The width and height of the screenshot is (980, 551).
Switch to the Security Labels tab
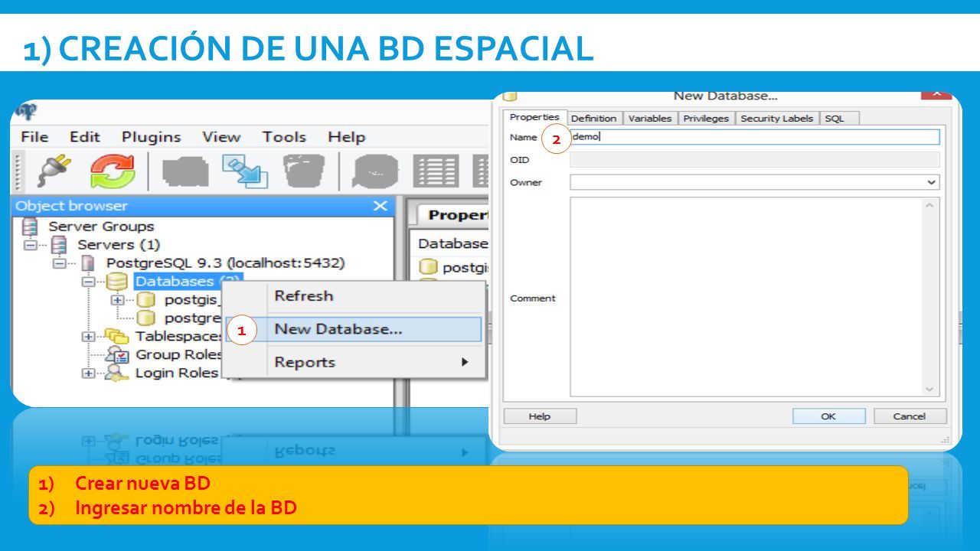[777, 118]
